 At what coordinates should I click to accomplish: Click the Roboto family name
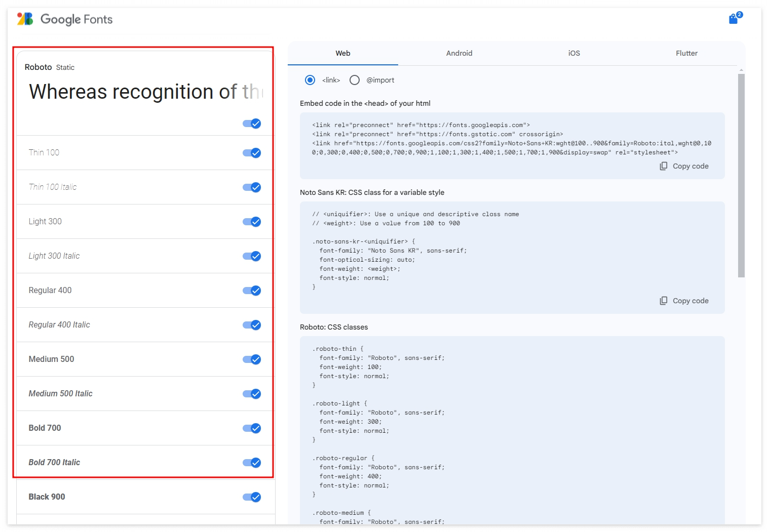click(x=39, y=67)
